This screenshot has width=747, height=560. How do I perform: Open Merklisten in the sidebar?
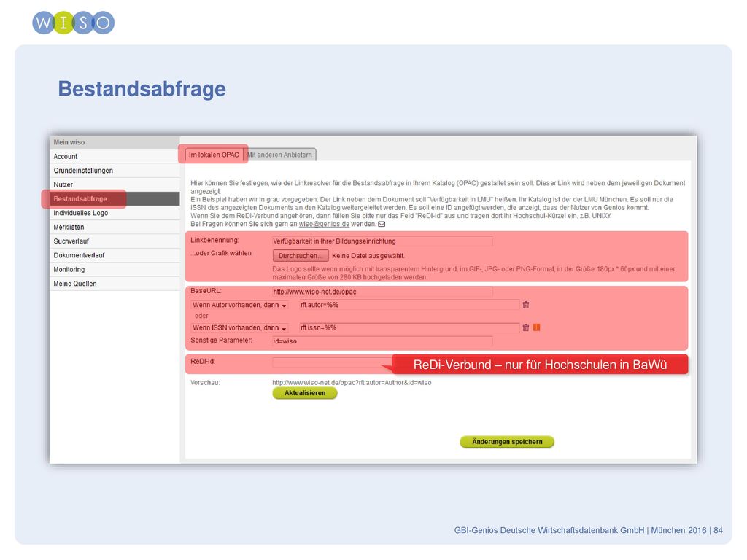(115, 227)
